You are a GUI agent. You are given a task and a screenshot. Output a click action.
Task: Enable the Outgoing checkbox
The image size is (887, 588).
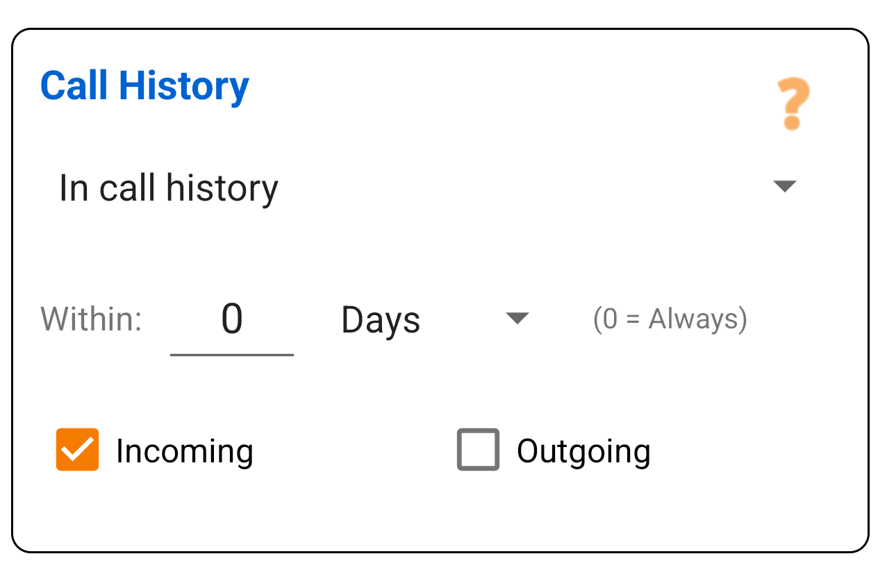pyautogui.click(x=477, y=450)
